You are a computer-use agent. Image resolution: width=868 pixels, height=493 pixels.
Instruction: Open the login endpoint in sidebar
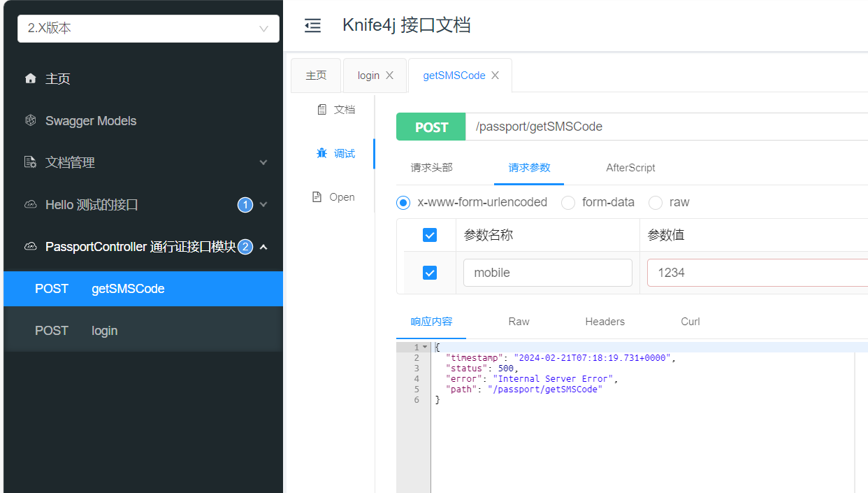pos(104,330)
